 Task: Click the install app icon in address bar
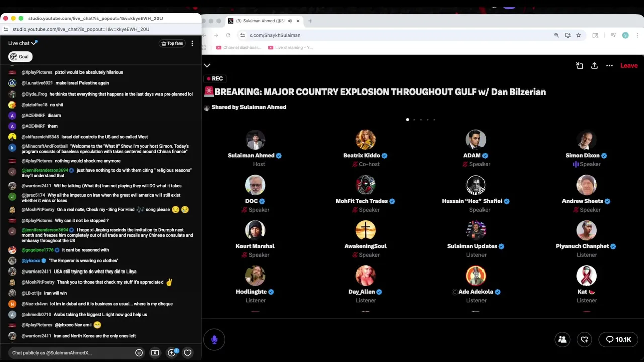(568, 35)
